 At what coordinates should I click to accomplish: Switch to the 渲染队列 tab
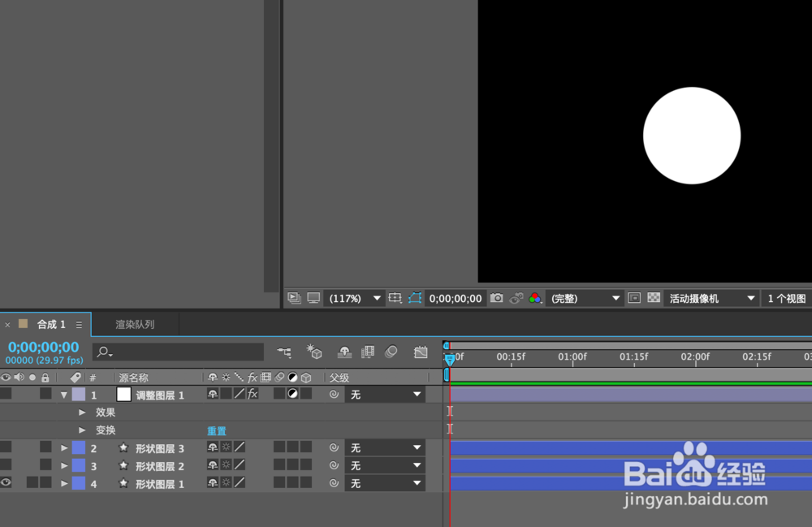tap(135, 325)
